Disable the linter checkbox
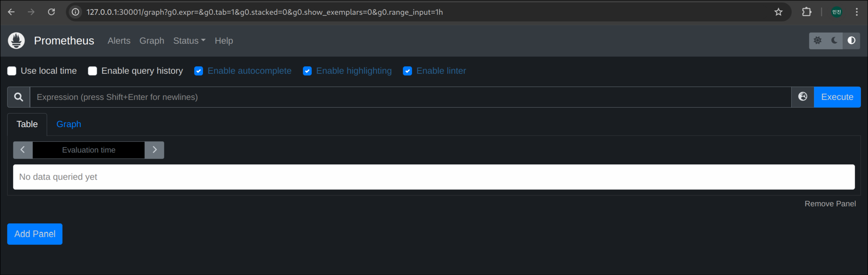This screenshot has height=275, width=868. coord(408,71)
